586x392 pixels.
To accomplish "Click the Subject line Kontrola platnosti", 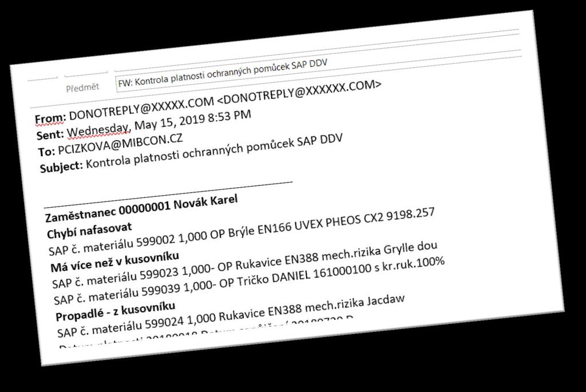I will tap(191, 153).
